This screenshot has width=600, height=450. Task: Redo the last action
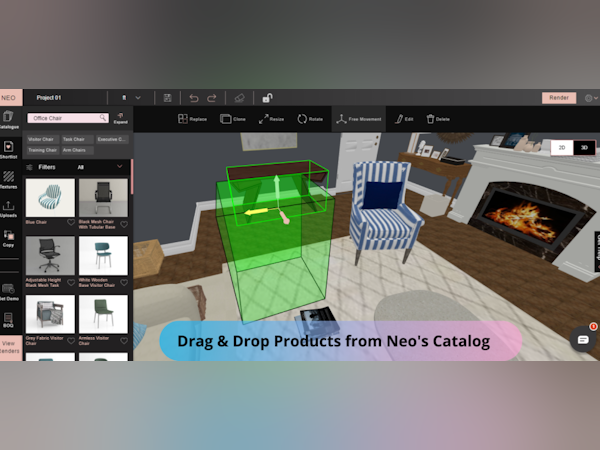pyautogui.click(x=212, y=98)
